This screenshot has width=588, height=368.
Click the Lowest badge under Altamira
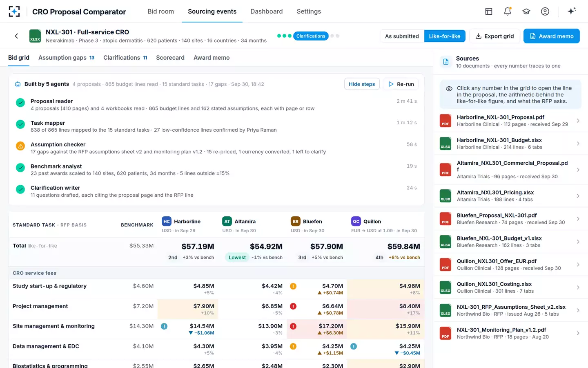(237, 258)
